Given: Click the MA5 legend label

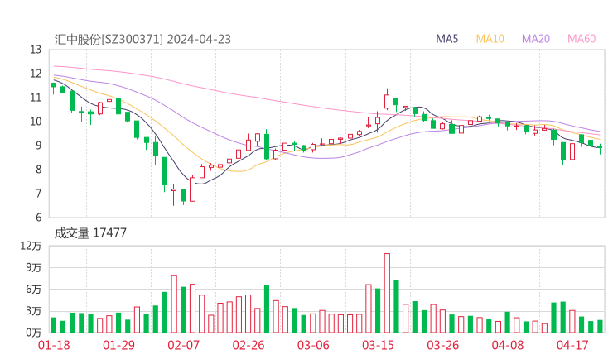Looking at the screenshot, I should (446, 39).
